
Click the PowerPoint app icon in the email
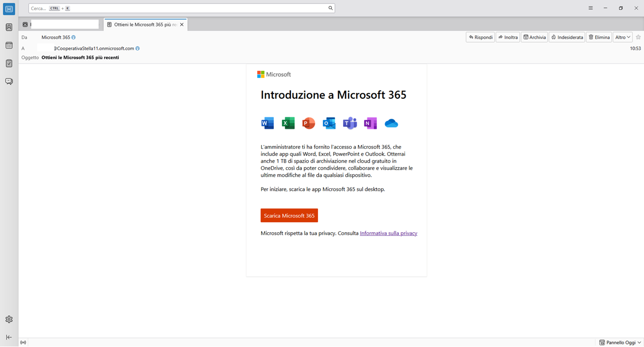(308, 123)
